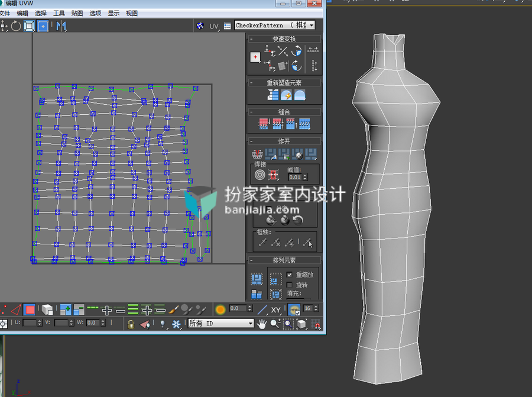Collapse the 重新塑造元素 rollout
The image size is (532, 397).
(x=252, y=83)
